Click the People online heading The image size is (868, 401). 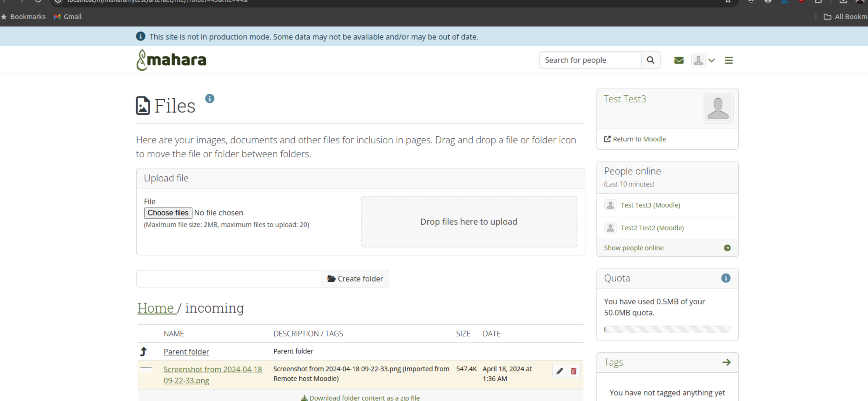632,171
